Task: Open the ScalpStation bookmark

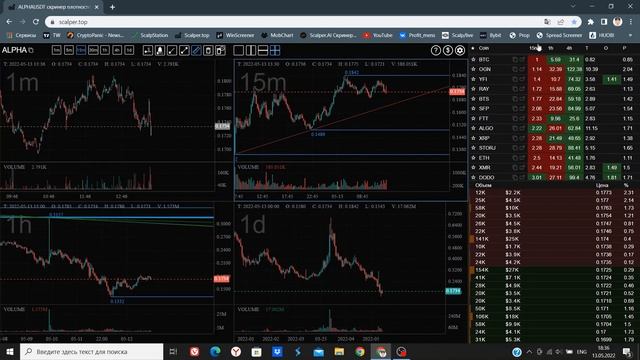Action: point(150,36)
